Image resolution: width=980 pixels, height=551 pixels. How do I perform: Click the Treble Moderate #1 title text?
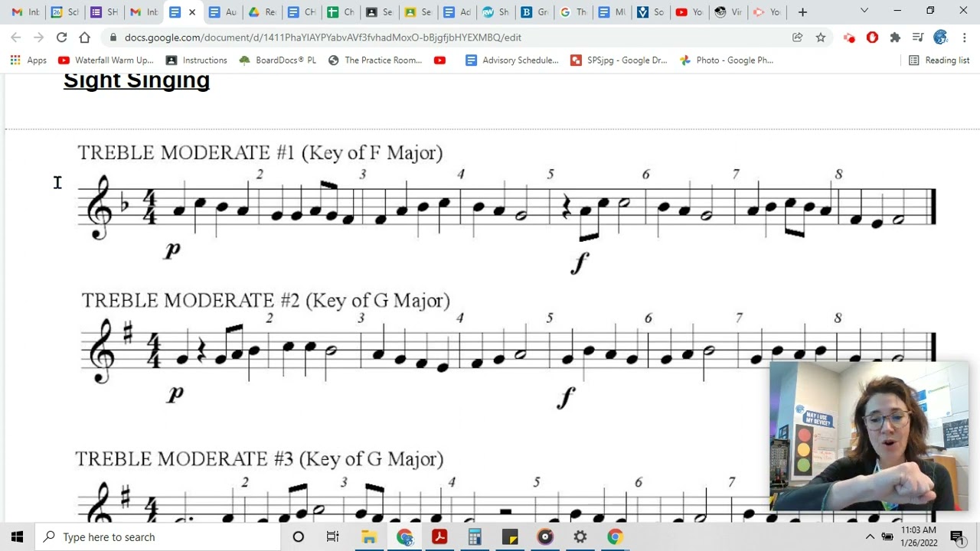pos(260,152)
